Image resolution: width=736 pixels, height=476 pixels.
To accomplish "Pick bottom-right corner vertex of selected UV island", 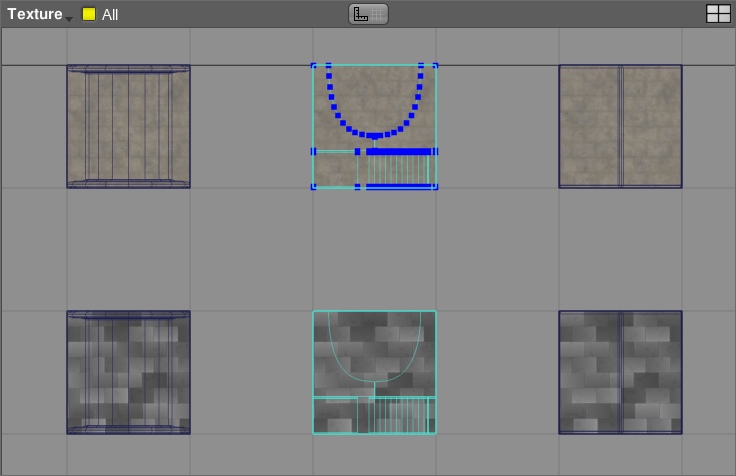I will pos(435,186).
